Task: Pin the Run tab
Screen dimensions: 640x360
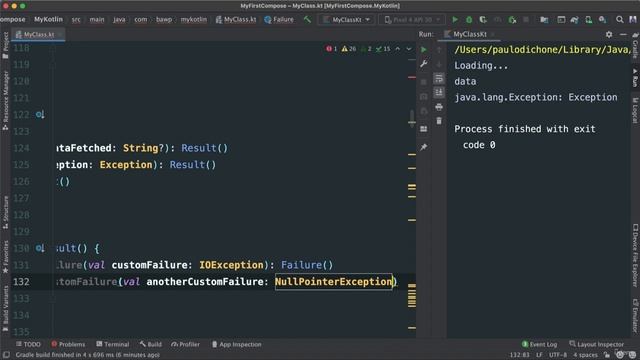Action: (x=424, y=147)
